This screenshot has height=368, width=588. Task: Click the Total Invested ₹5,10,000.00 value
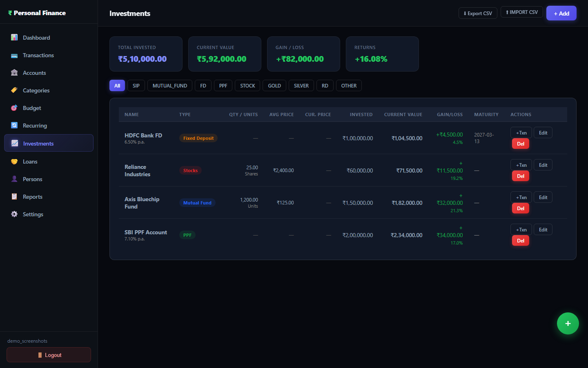[142, 59]
